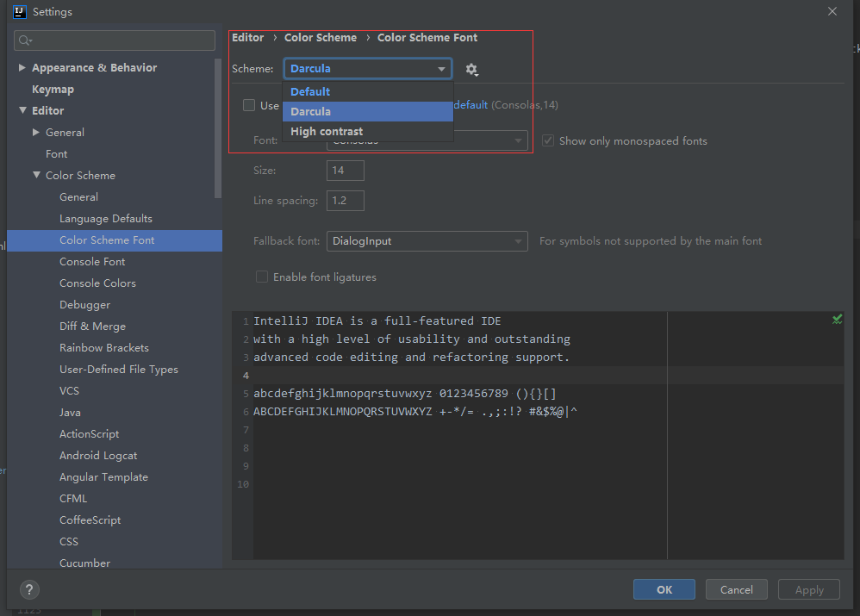Click the help question mark icon
860x616 pixels.
(x=28, y=590)
